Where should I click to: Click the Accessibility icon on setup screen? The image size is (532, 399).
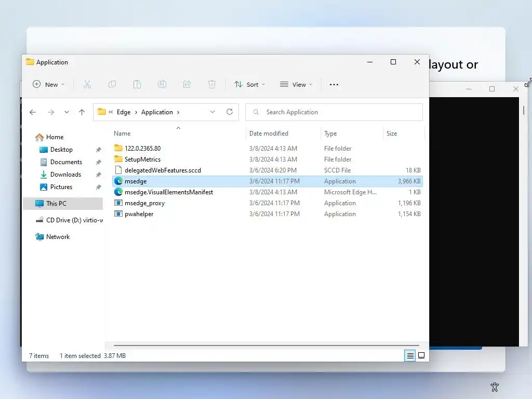click(x=495, y=387)
